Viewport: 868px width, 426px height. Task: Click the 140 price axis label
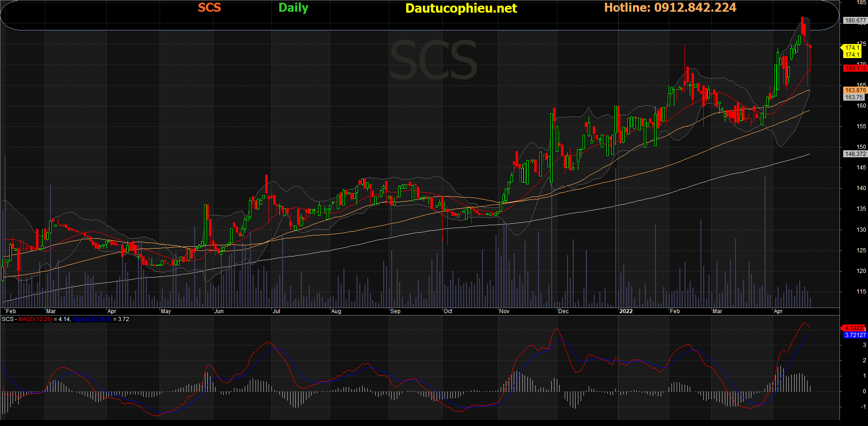pyautogui.click(x=861, y=188)
